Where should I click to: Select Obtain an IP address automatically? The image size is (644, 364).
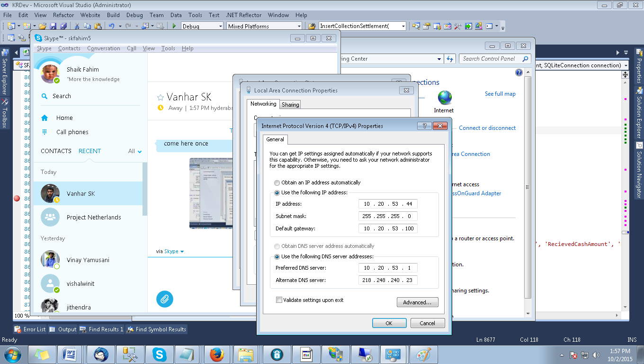click(x=277, y=182)
